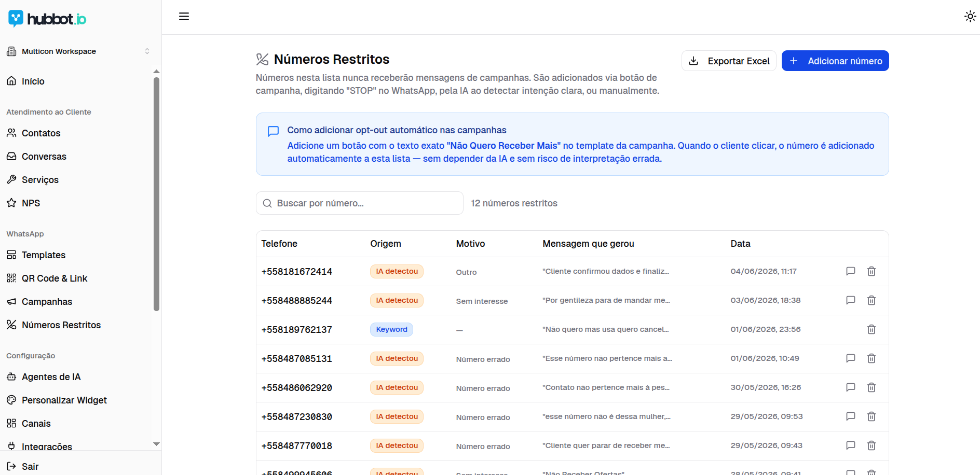Delete the +558189762137 restricted number

click(872, 329)
